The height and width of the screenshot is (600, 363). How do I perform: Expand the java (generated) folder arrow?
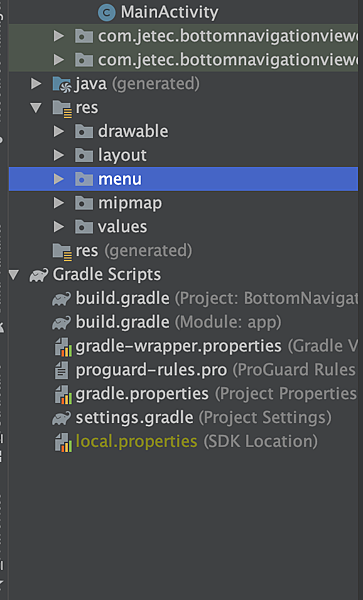[36, 83]
